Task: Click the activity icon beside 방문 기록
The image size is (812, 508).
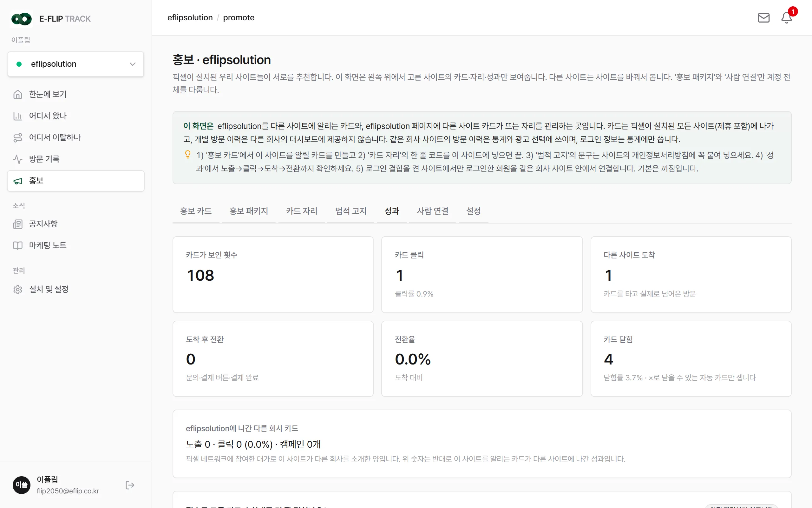Action: [x=18, y=159]
